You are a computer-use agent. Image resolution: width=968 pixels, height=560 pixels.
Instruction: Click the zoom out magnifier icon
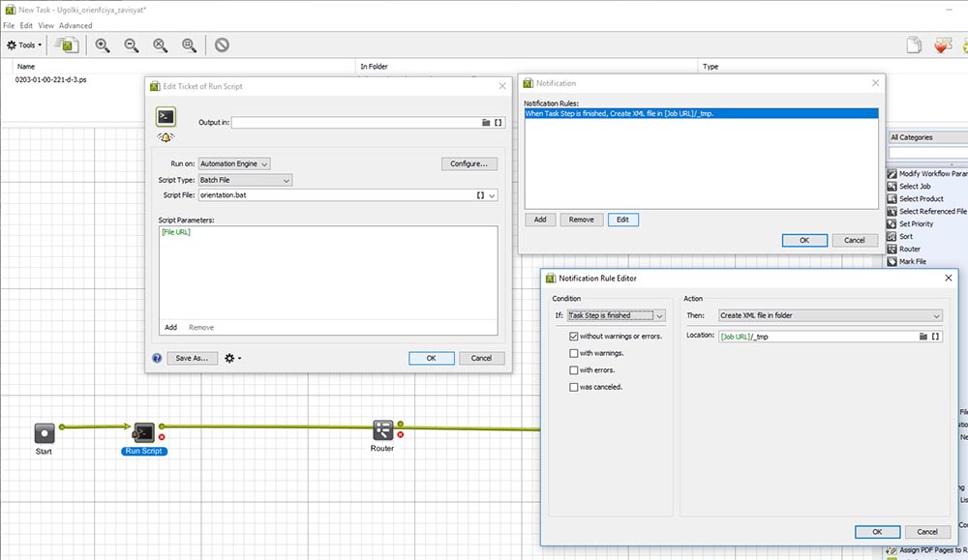click(x=132, y=44)
